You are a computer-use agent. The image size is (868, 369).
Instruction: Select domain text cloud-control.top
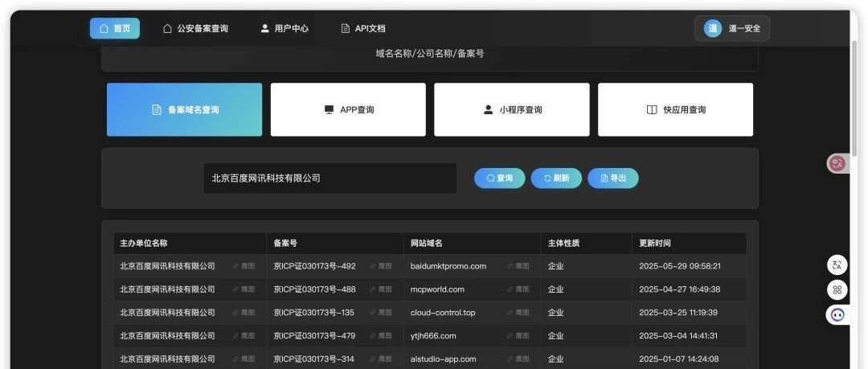tap(443, 313)
